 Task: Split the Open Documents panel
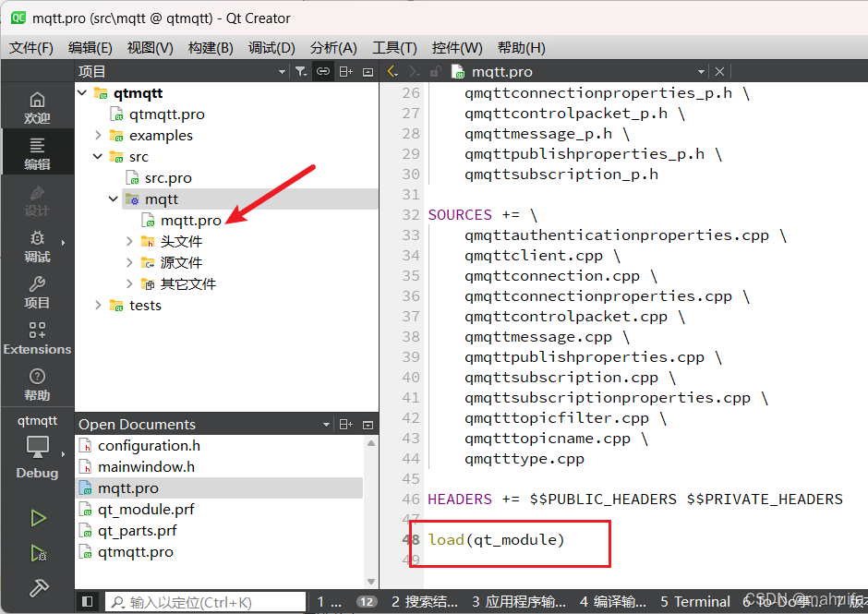(x=346, y=425)
